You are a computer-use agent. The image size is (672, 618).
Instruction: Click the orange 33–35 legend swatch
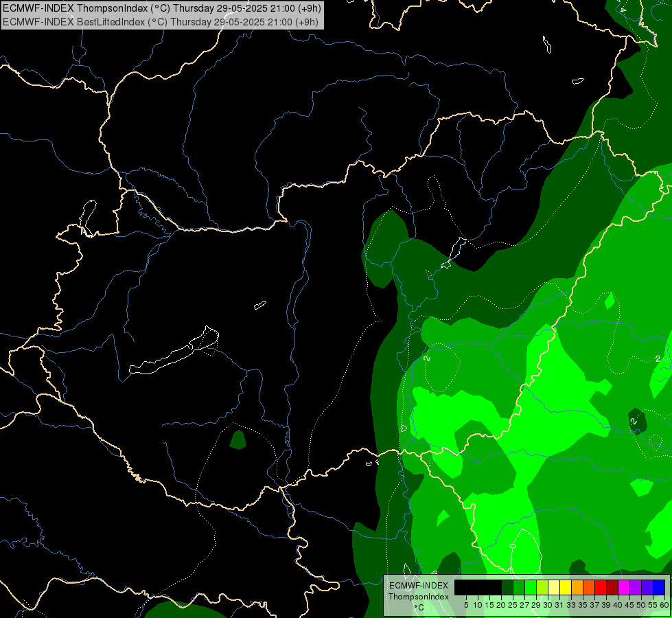tap(577, 587)
